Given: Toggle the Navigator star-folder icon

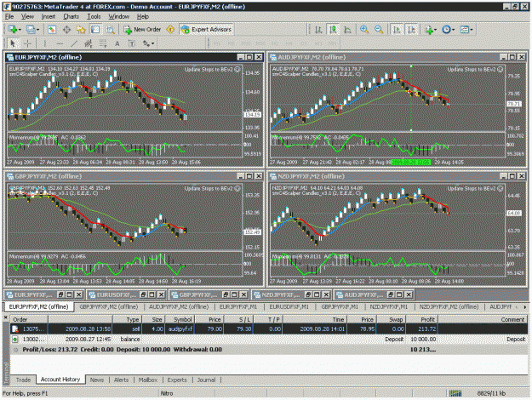Looking at the screenshot, I should click(81, 30).
